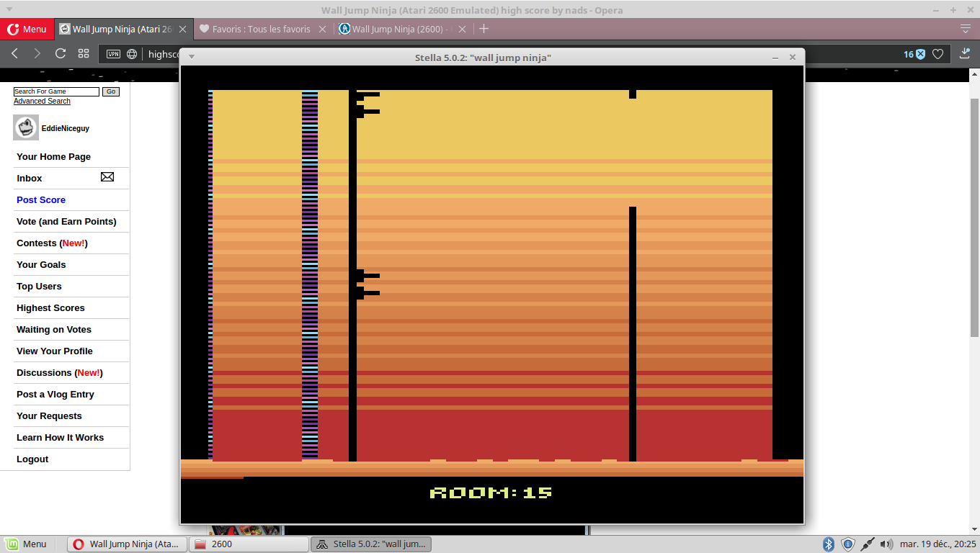Switch to the Favoris : Tous les favoris tab
980x553 pixels.
point(261,29)
